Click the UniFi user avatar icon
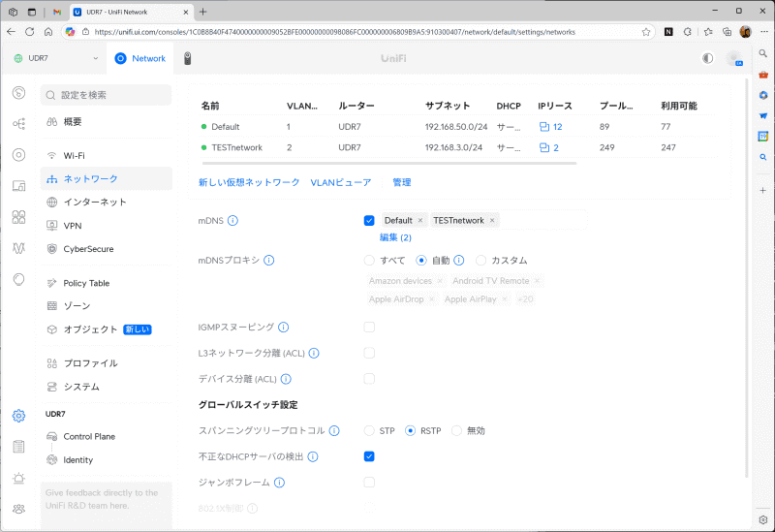The height and width of the screenshot is (532, 775). [x=734, y=58]
